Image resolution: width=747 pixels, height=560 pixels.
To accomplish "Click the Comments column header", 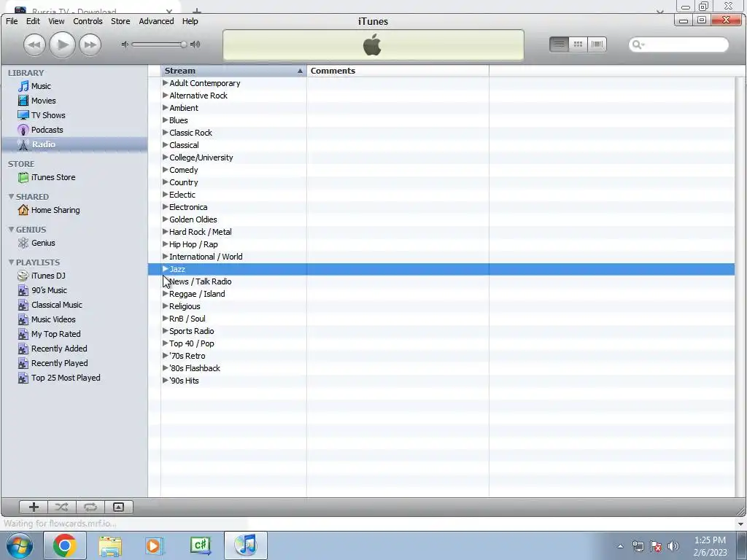I will pos(398,71).
